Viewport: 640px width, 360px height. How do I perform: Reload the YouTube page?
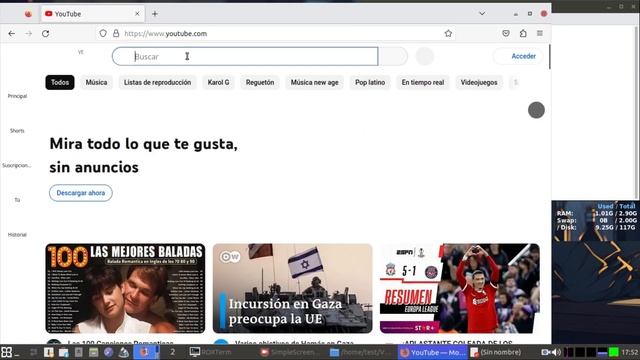point(45,33)
